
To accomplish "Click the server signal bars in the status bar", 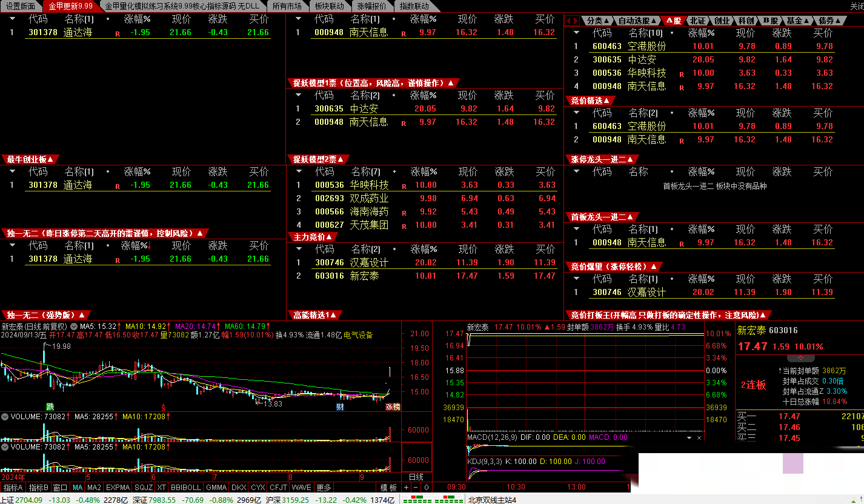I will click(x=433, y=500).
